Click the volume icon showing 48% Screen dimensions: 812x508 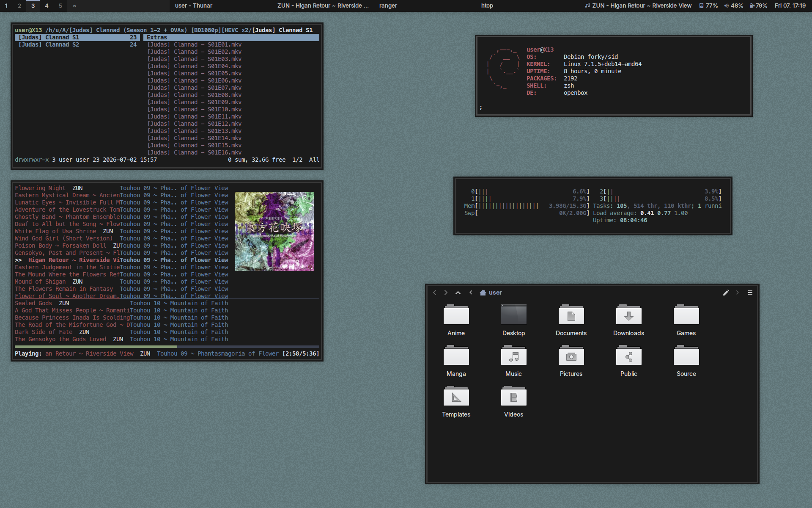pyautogui.click(x=726, y=6)
